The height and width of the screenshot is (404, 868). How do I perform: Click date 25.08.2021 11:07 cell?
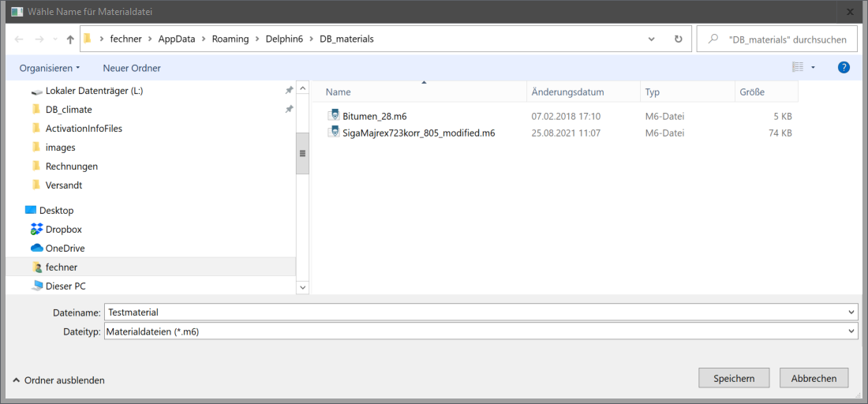(566, 133)
